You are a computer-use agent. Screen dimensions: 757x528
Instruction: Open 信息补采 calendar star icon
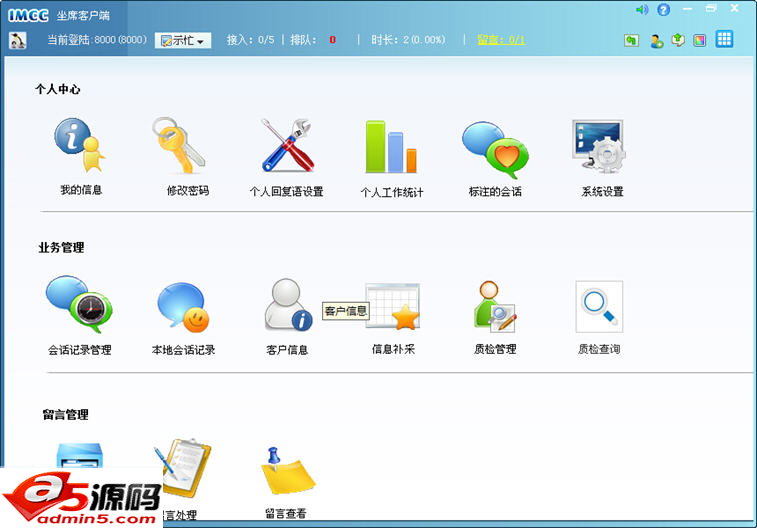[393, 307]
